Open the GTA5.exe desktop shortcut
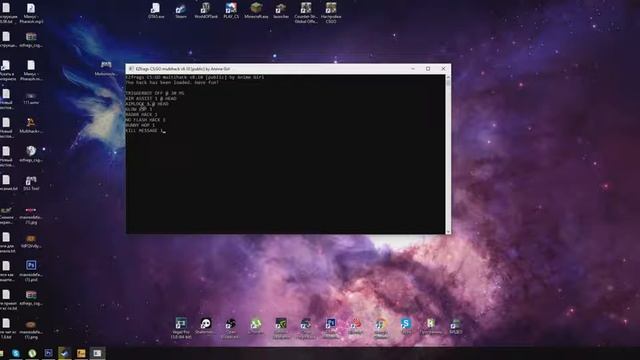 pyautogui.click(x=156, y=11)
